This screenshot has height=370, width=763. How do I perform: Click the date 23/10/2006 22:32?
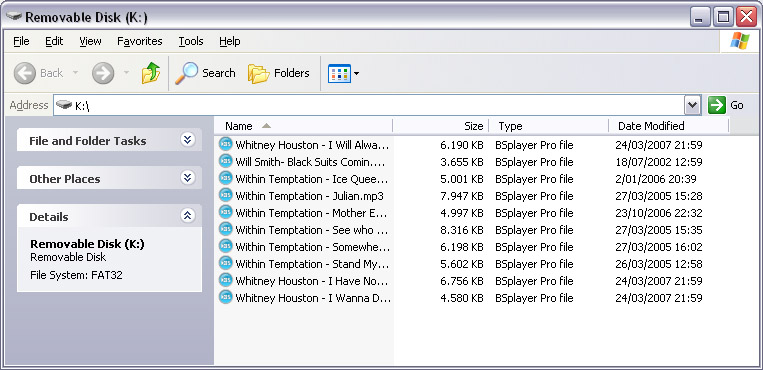[658, 213]
